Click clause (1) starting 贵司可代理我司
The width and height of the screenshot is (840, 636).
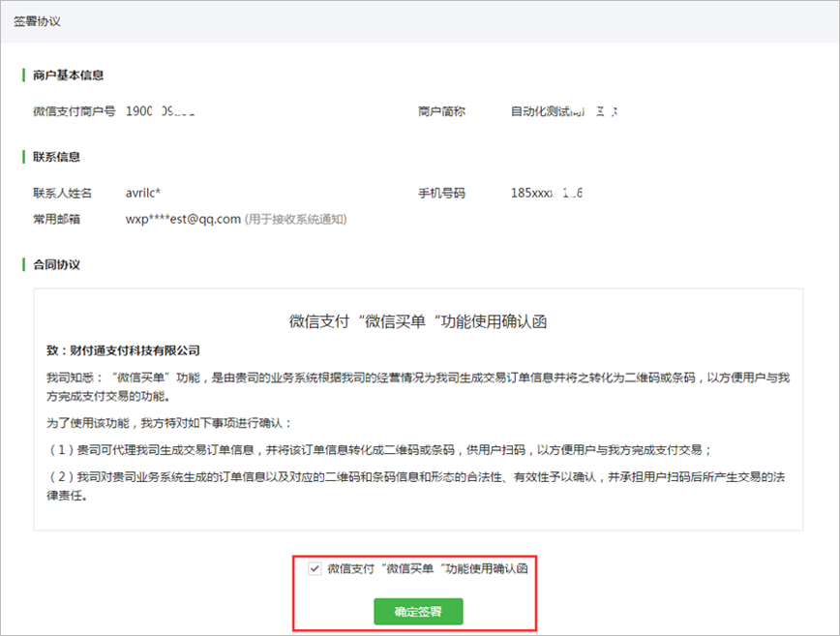(379, 450)
